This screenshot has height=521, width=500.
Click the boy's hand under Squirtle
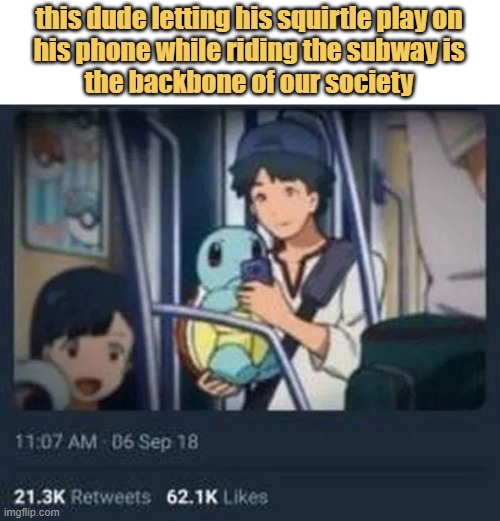tap(217, 385)
